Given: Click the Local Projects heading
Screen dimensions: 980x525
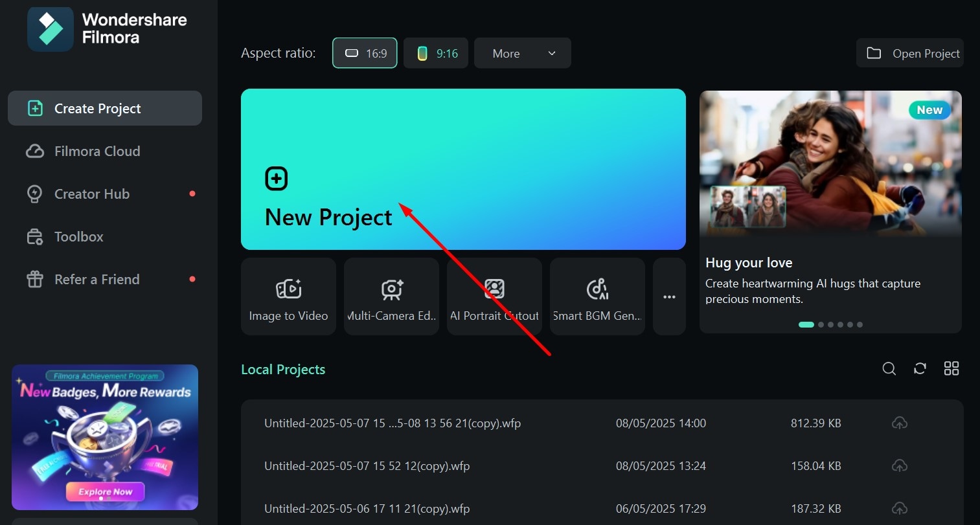Looking at the screenshot, I should coord(283,370).
